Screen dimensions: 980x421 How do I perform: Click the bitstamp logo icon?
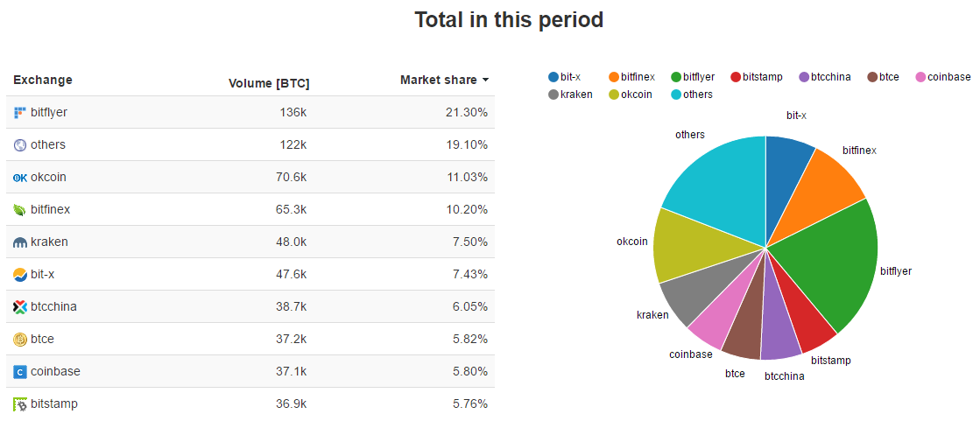point(20,404)
